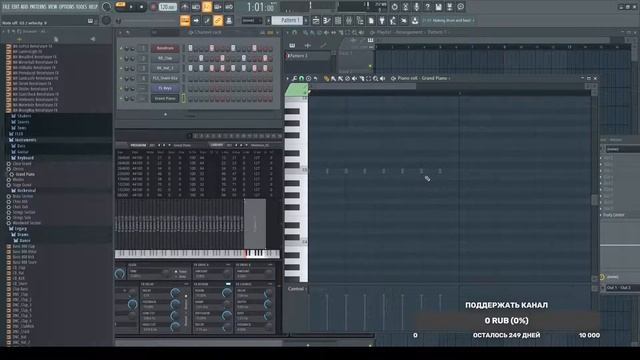Add new channel with plus button
The image size is (640, 360).
(x=165, y=115)
